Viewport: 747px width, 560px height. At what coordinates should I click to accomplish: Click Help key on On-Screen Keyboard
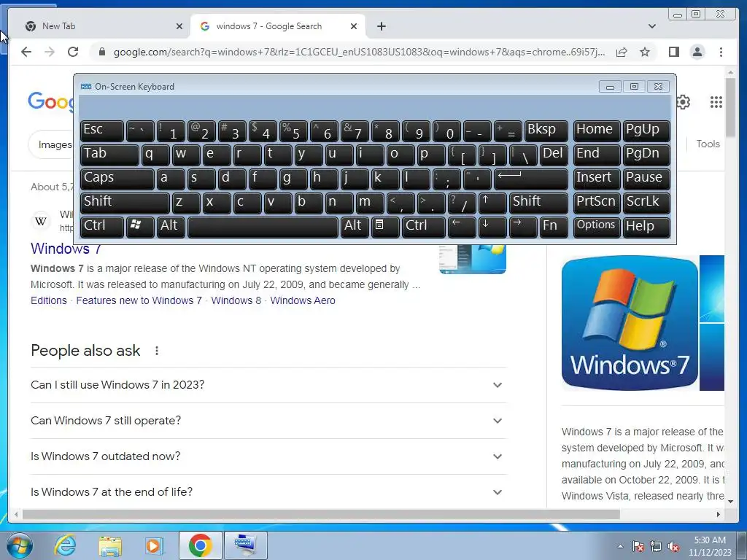pyautogui.click(x=646, y=227)
